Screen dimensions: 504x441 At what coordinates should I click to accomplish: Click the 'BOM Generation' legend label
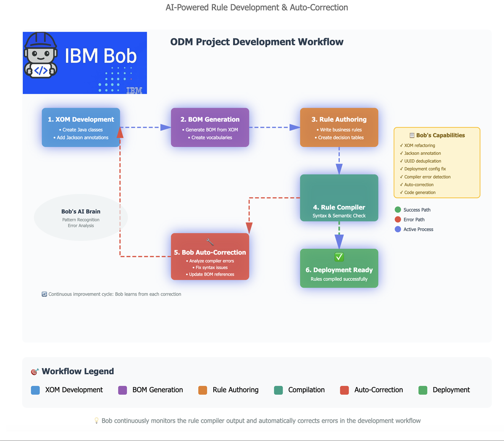pyautogui.click(x=157, y=390)
